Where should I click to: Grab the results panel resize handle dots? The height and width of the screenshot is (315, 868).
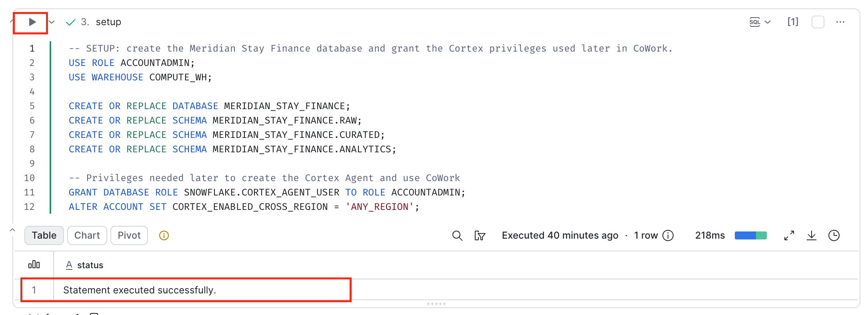(x=436, y=304)
